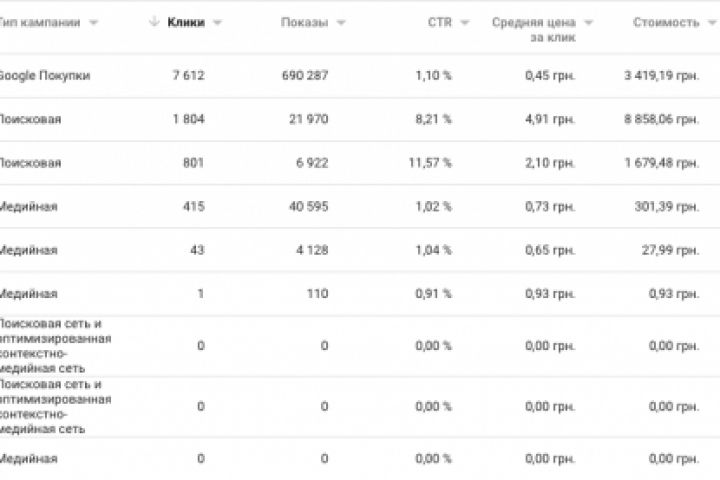Click the sort arrow icon beside Клики
The width and height of the screenshot is (720, 480).
154,22
